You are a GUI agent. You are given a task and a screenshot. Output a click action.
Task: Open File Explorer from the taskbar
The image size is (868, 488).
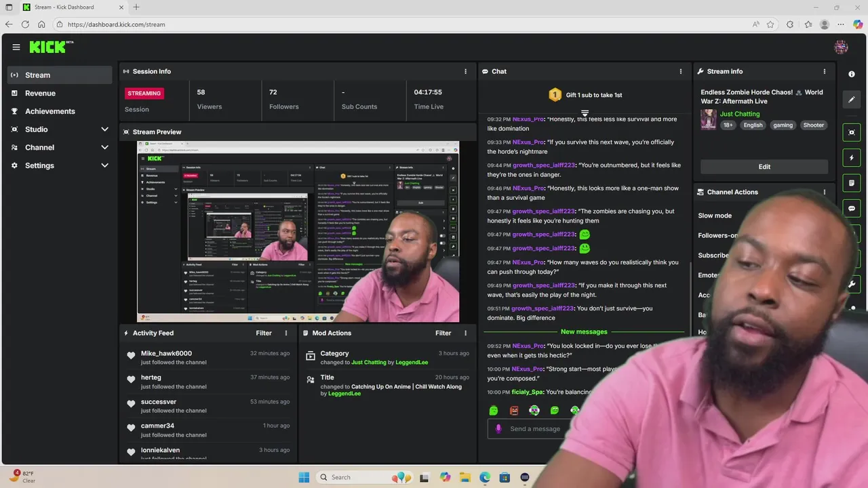click(x=465, y=477)
